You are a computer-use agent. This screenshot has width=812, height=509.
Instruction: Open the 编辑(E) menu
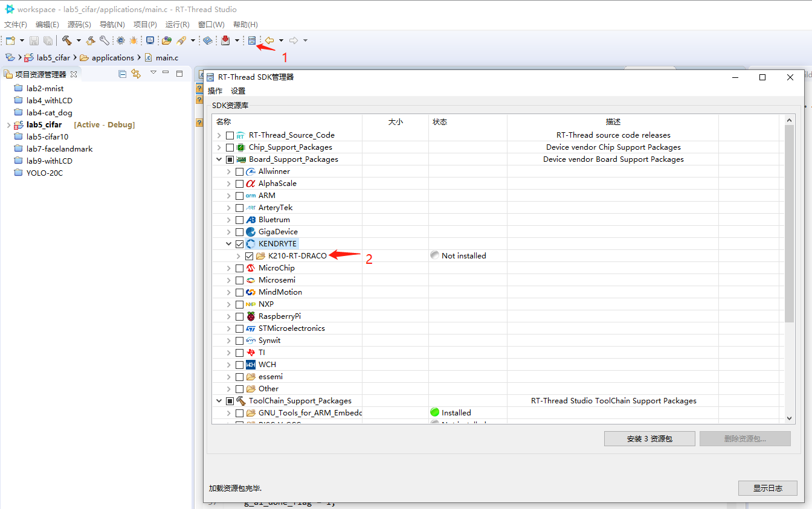click(47, 25)
